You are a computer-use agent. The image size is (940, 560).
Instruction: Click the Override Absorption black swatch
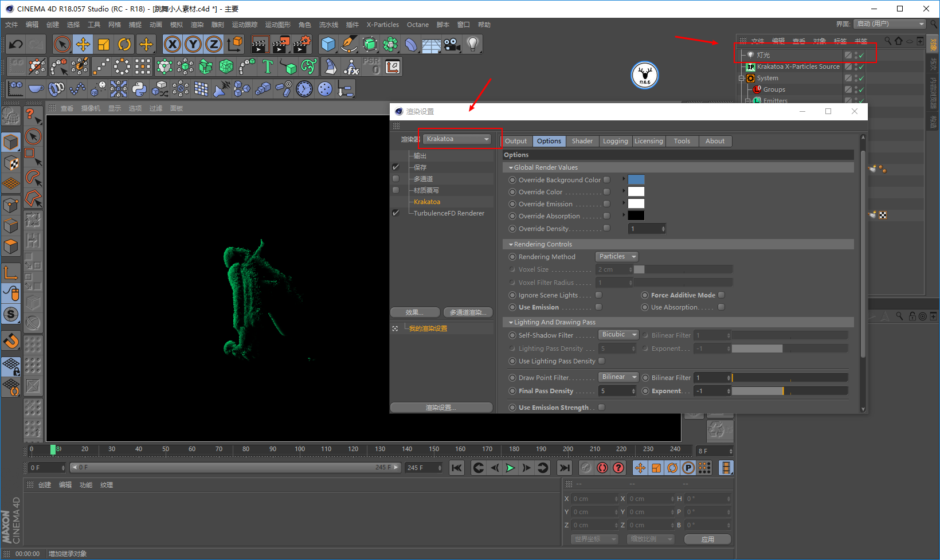point(636,216)
